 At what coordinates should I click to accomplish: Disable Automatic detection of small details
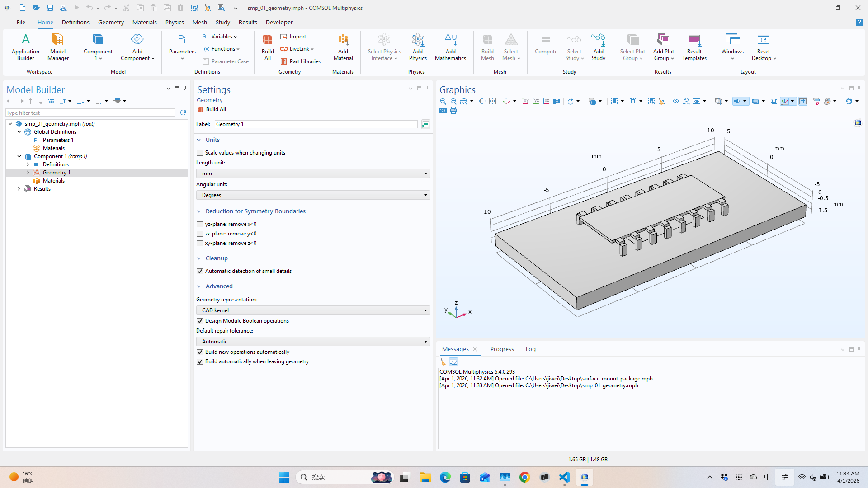[x=199, y=271]
